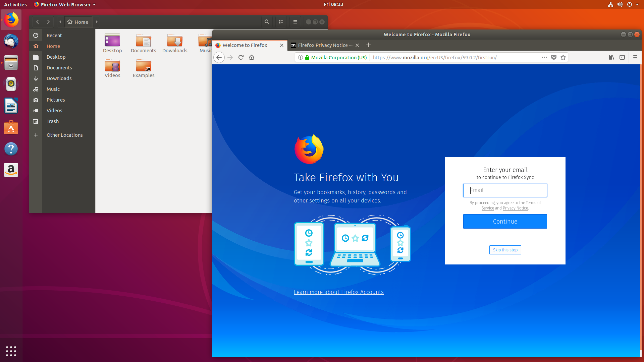The image size is (644, 362).
Task: Open Thunderbird Mail from the dock
Action: pyautogui.click(x=11, y=41)
